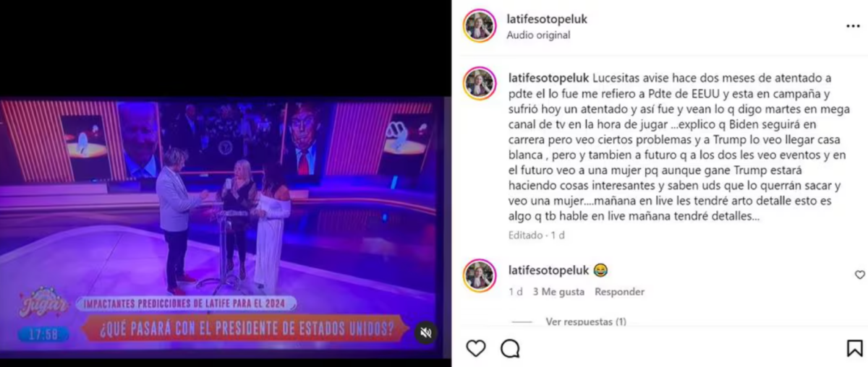The height and width of the screenshot is (367, 868).
Task: Like the post with the heart icon
Action: (x=475, y=348)
